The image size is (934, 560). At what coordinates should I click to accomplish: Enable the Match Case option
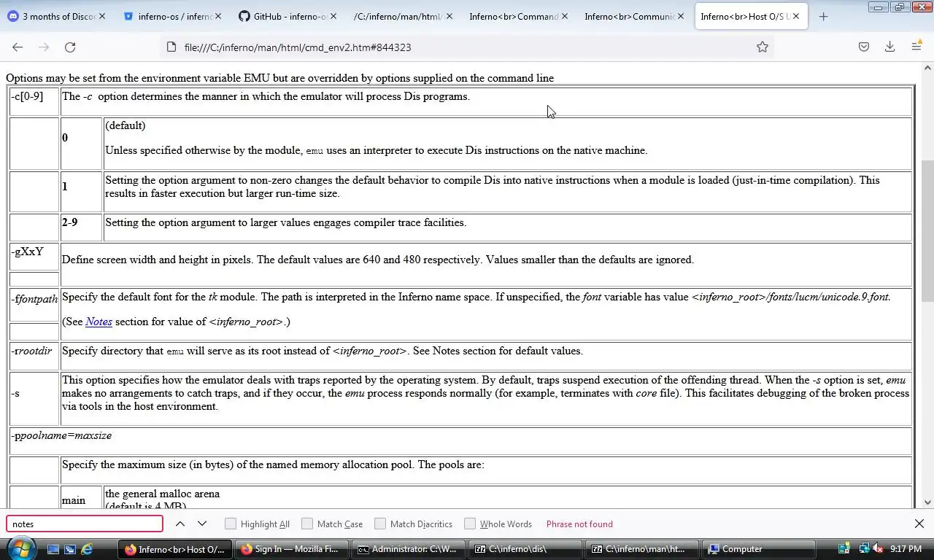pos(307,524)
